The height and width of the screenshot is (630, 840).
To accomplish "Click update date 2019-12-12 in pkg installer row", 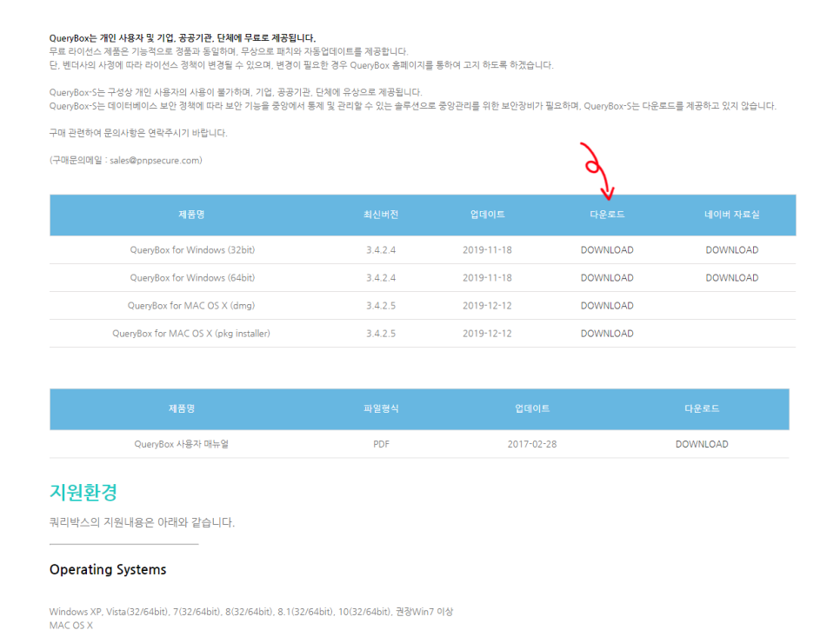I will (487, 334).
